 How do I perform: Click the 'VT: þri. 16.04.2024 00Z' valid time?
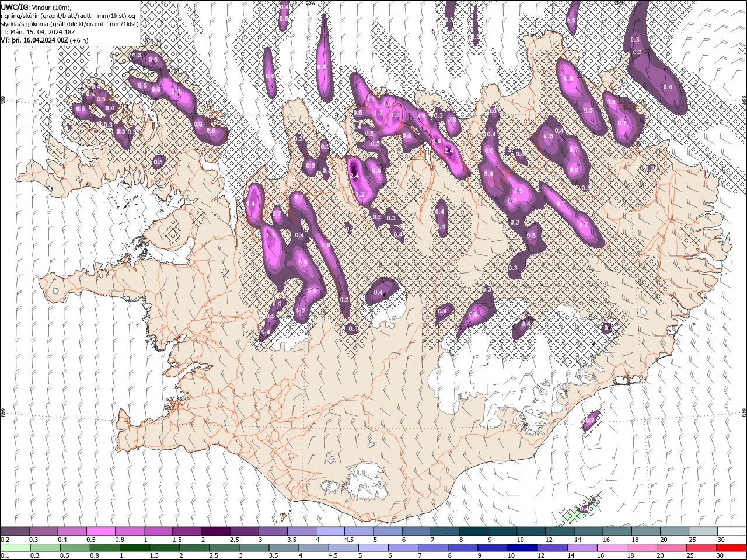[x=34, y=40]
